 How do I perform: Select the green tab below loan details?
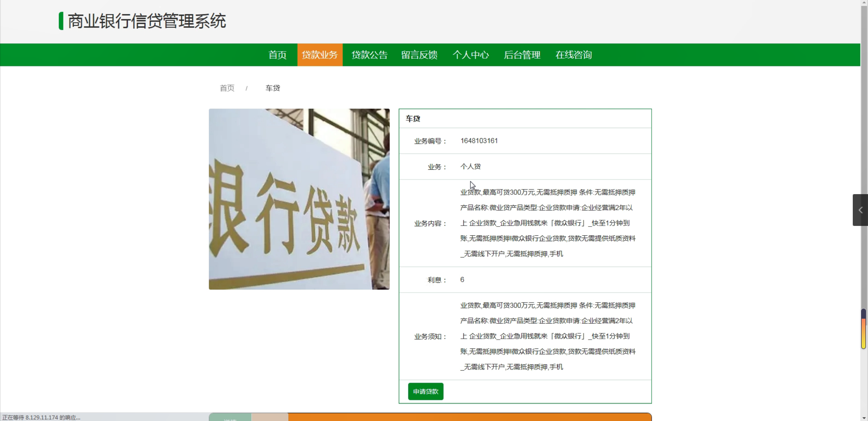(230, 417)
